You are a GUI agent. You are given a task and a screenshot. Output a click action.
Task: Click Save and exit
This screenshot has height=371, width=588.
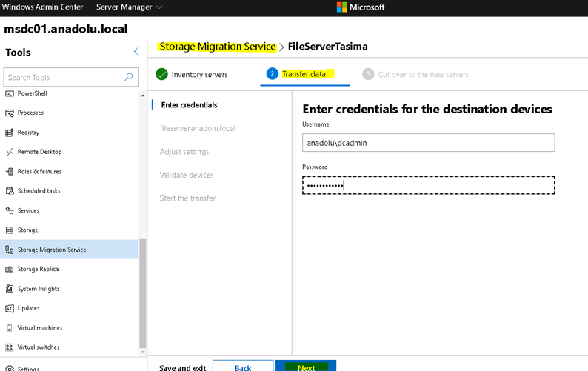click(183, 367)
